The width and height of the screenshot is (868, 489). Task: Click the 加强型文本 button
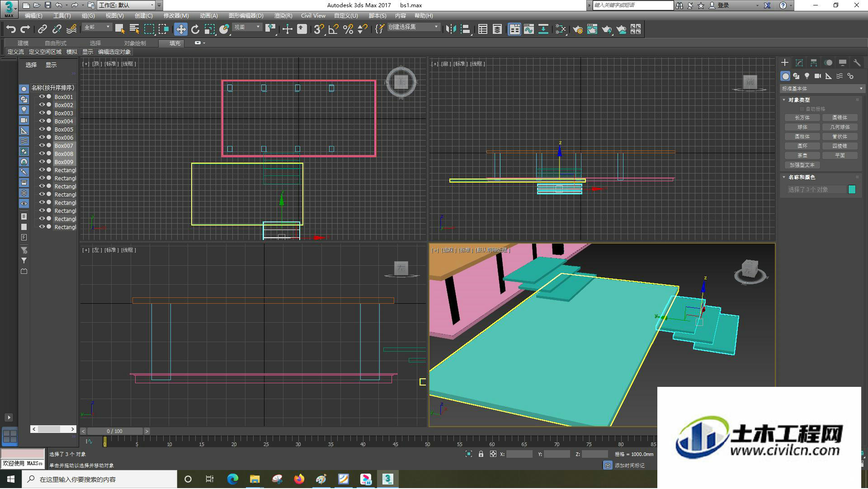point(802,165)
